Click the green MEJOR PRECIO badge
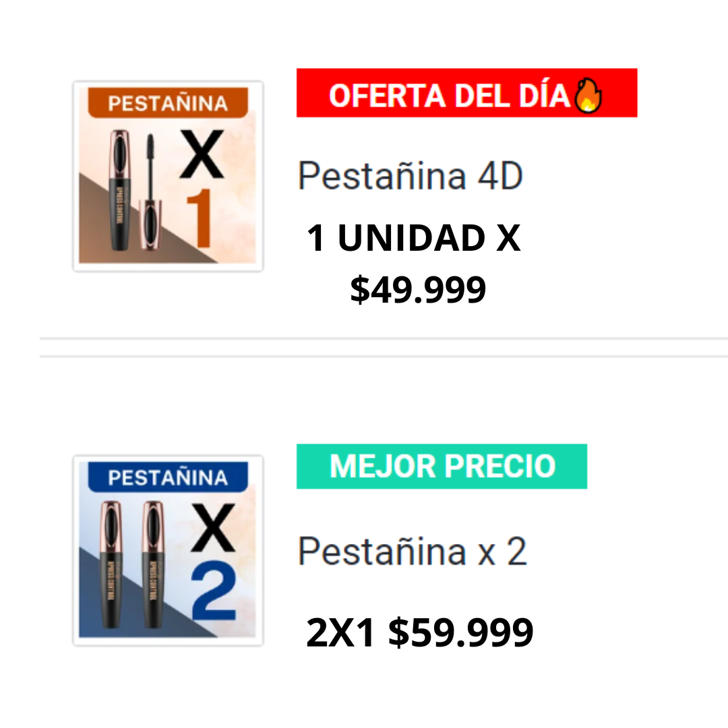This screenshot has height=728, width=728. click(442, 466)
